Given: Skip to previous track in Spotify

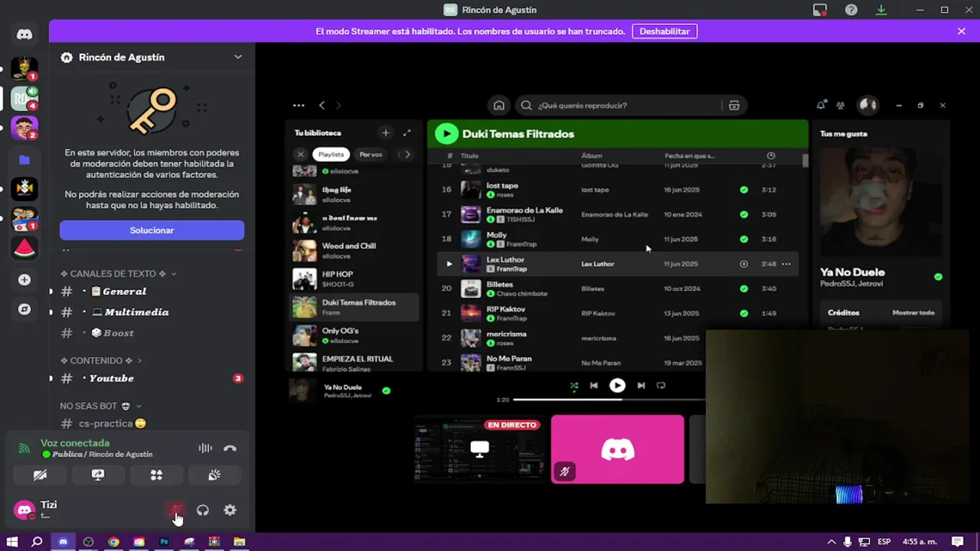Looking at the screenshot, I should pyautogui.click(x=593, y=386).
